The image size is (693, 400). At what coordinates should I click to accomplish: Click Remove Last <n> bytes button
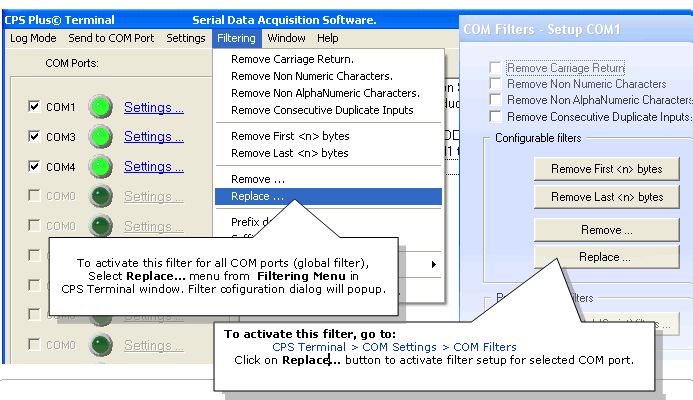(606, 197)
